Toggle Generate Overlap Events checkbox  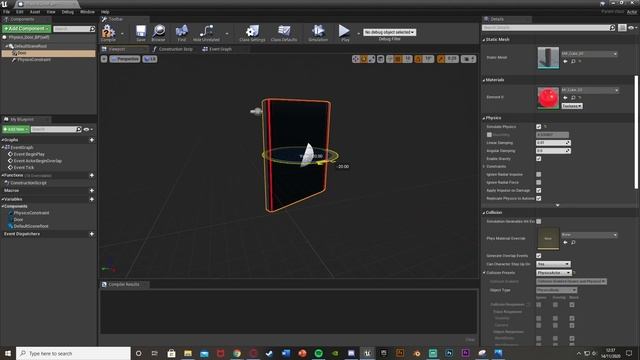[538, 256]
